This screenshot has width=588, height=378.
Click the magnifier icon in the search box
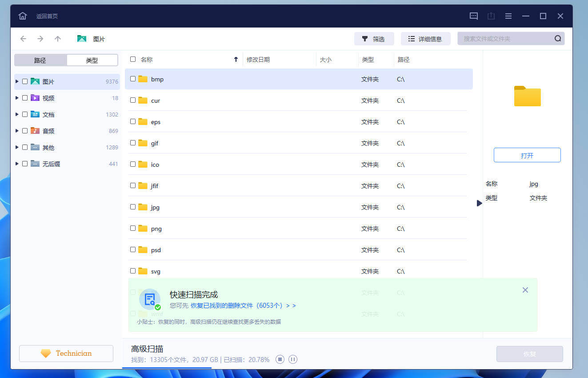coord(557,38)
